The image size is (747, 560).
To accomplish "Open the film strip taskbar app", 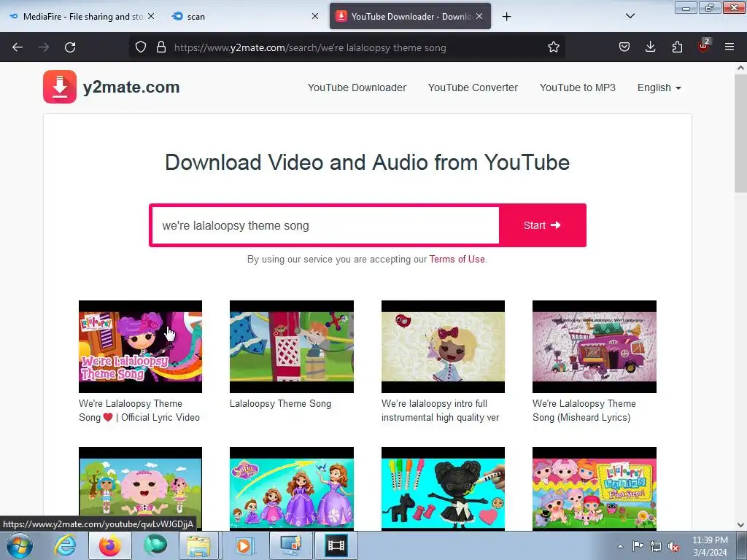I will coord(336,545).
